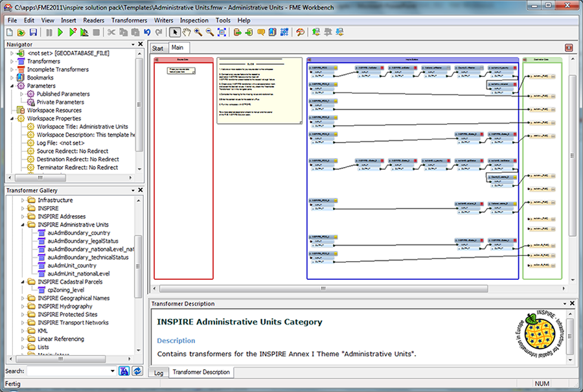Click inside the Search input field

69,371
